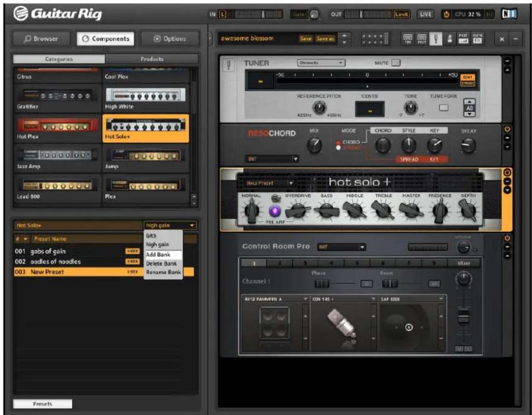The width and height of the screenshot is (532, 415).
Task: Flip the Normal/Overdrive toggle switch on Hot Solo+
Action: point(275,198)
